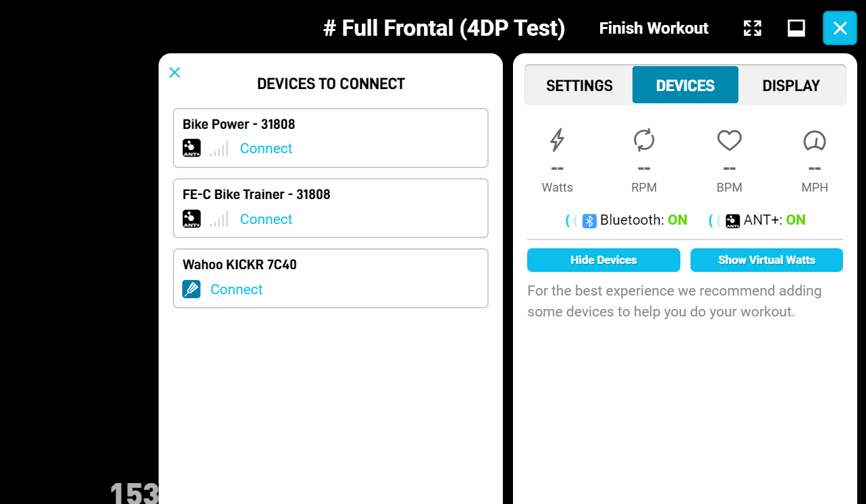Select the RPM cadence icon

643,140
